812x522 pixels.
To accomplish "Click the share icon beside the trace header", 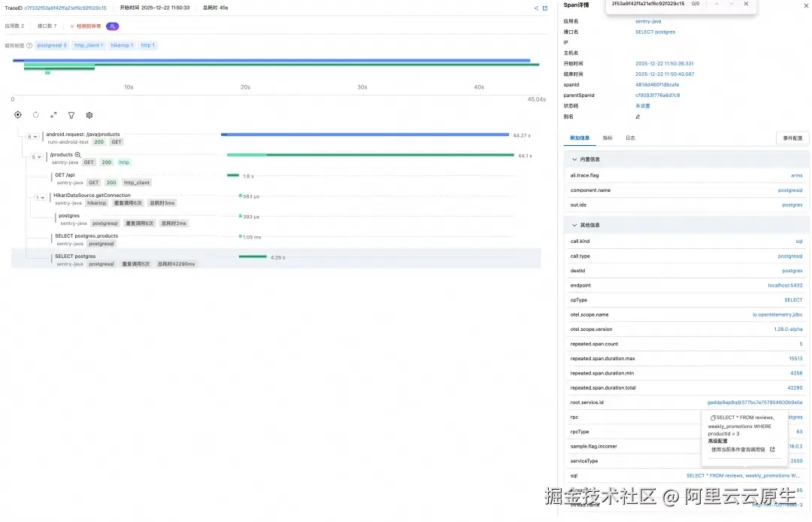I will [536, 8].
